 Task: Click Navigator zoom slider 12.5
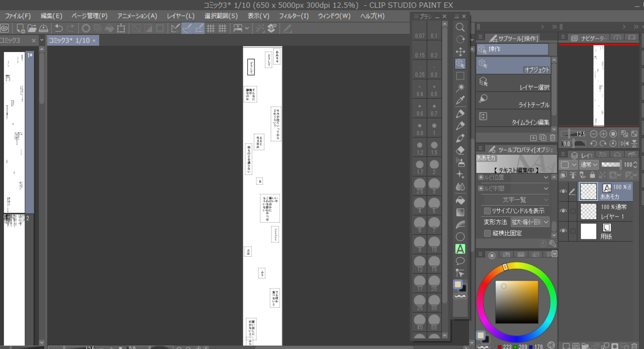click(574, 134)
